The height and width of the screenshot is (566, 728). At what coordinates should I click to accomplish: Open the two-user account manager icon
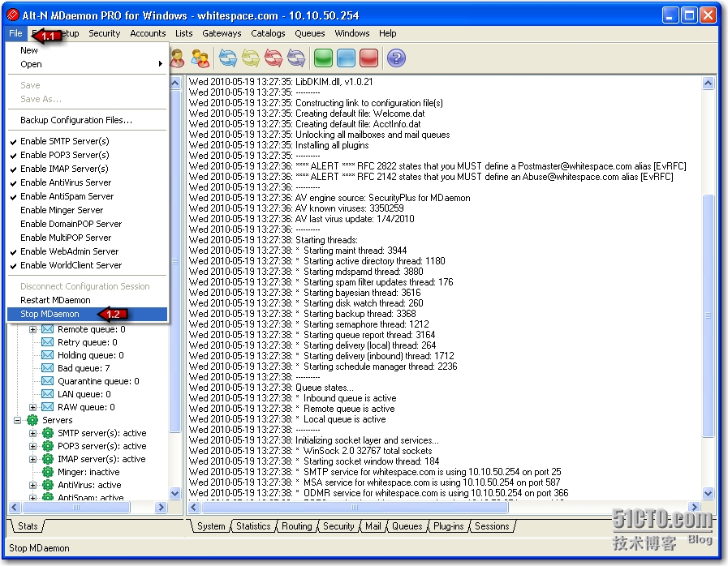[x=200, y=58]
